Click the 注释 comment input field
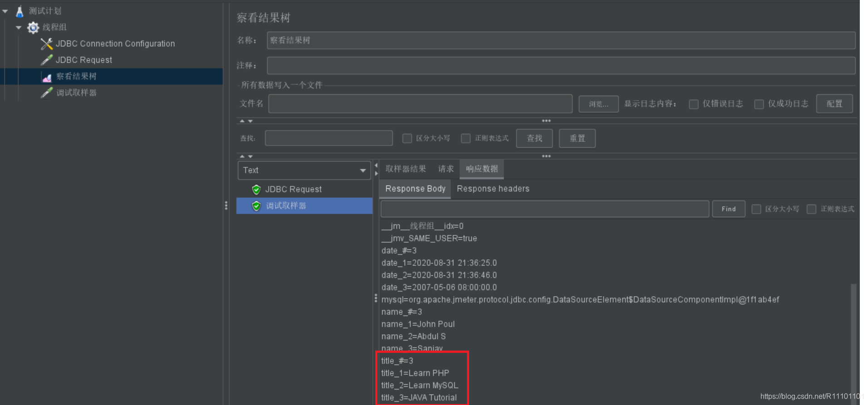The width and height of the screenshot is (868, 405). (561, 66)
